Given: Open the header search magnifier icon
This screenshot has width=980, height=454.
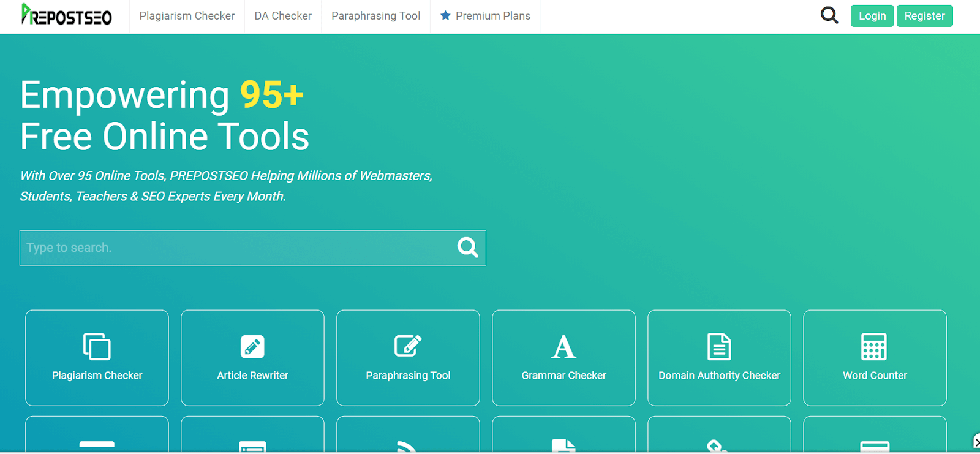Looking at the screenshot, I should pyautogui.click(x=829, y=15).
